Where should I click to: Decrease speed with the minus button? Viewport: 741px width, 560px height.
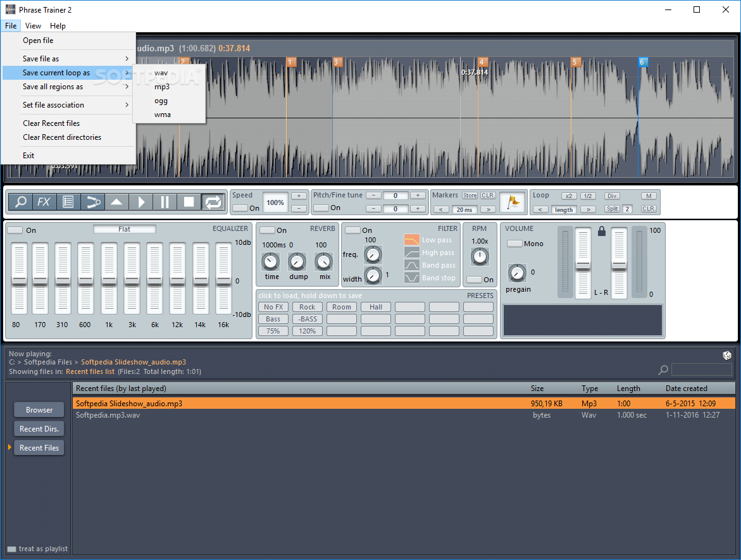click(x=299, y=208)
